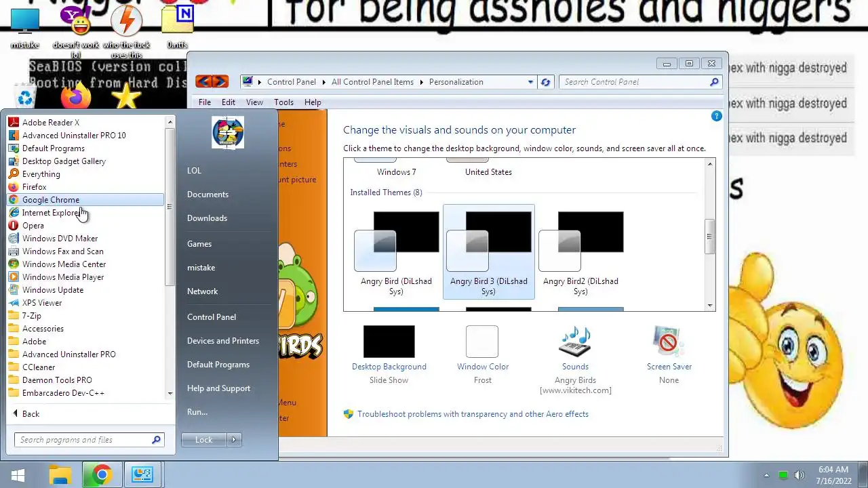Open the Start menu user account picture
This screenshot has height=488, width=868.
pos(227,132)
